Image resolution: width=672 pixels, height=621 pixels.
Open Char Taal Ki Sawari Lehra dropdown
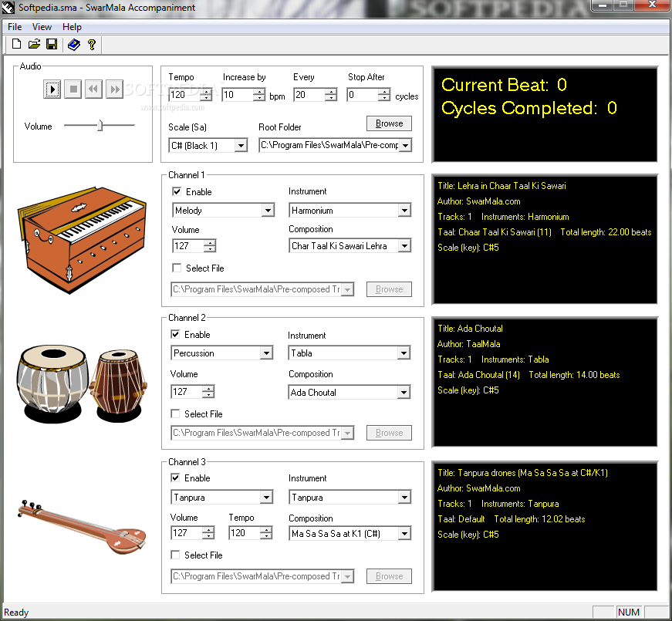(x=404, y=246)
